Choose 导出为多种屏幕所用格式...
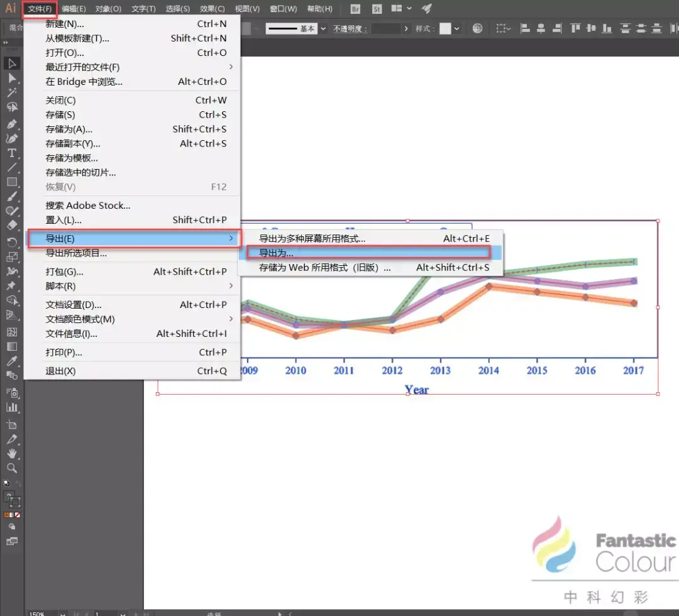 click(x=370, y=238)
